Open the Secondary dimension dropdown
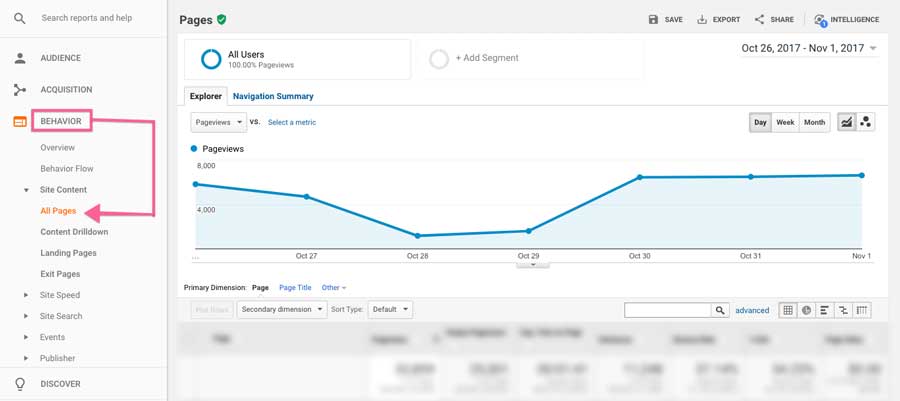900x401 pixels. point(282,310)
